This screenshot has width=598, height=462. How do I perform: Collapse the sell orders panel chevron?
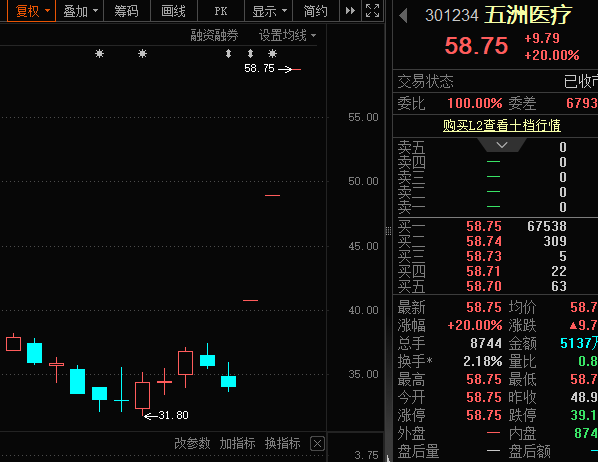pyautogui.click(x=502, y=145)
